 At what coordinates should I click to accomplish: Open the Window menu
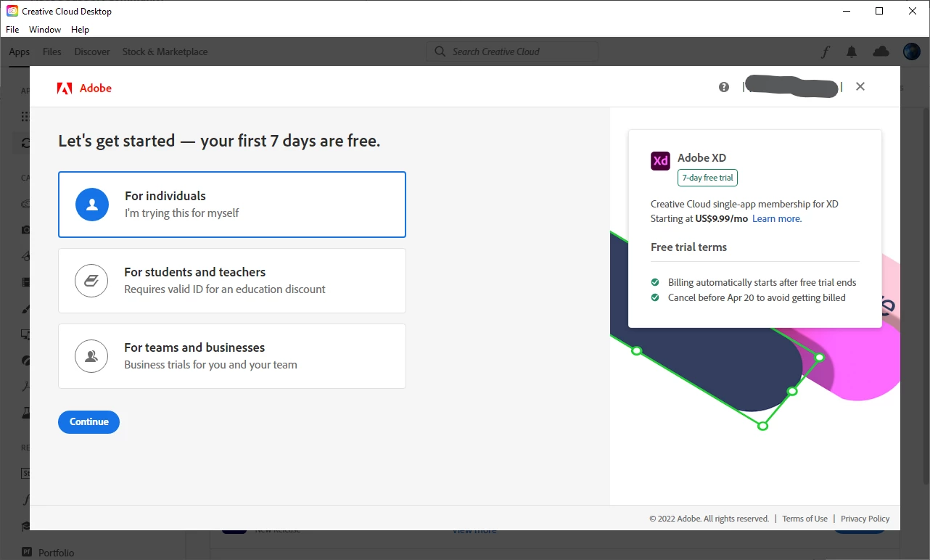coord(45,30)
